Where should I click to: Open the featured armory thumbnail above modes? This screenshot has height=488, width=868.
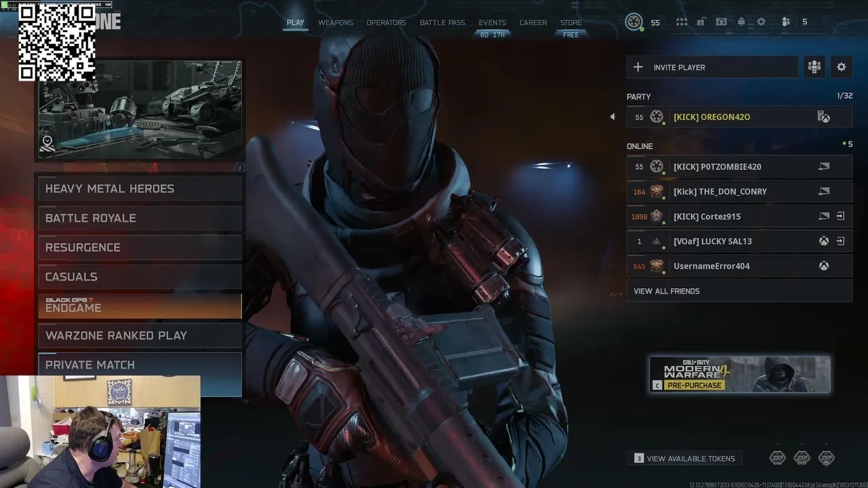click(140, 110)
